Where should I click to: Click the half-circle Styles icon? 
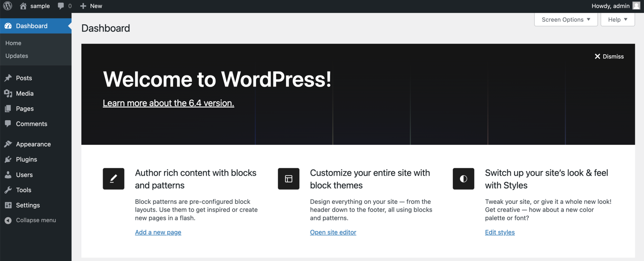463,179
